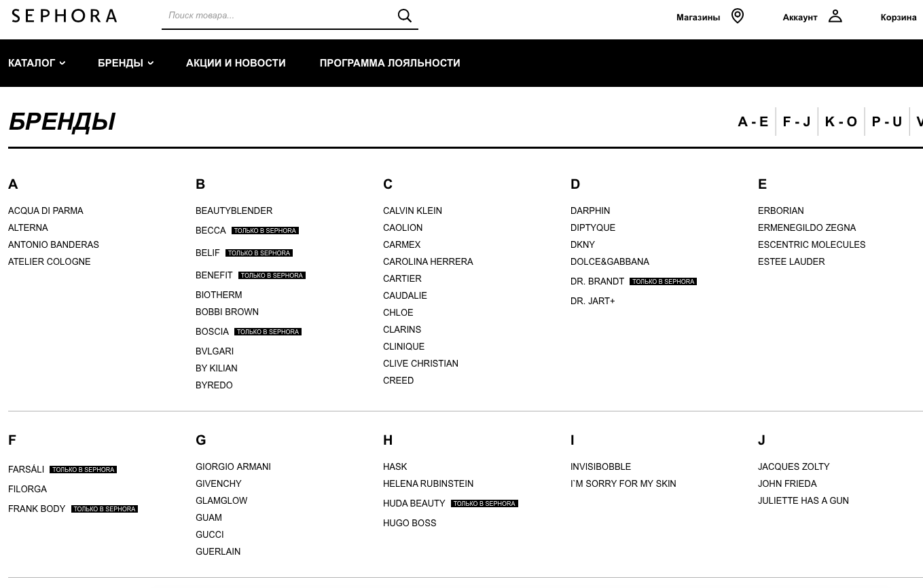The height and width of the screenshot is (588, 923).
Task: Open Escentric Molecules brand
Action: 812,245
